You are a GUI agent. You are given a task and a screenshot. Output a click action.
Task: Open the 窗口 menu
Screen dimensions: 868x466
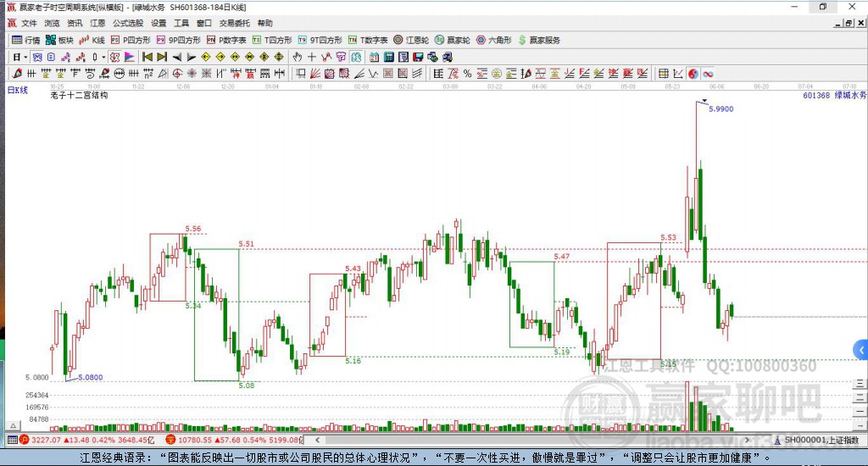204,23
